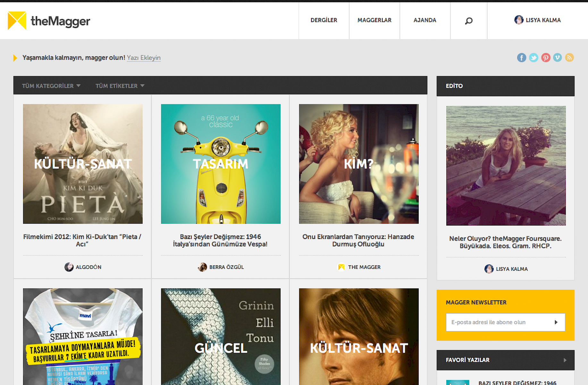This screenshot has width=588, height=385.
Task: Click the Facebook social icon
Action: coord(521,58)
